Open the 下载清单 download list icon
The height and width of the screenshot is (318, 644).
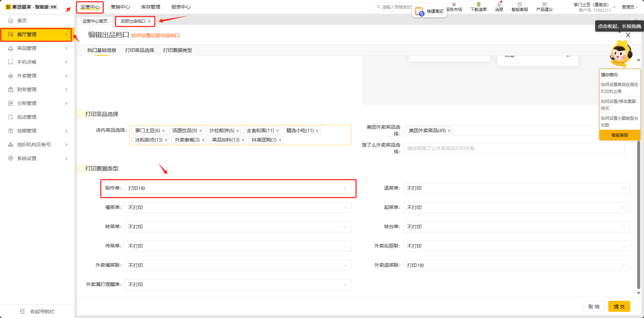coord(479,4)
